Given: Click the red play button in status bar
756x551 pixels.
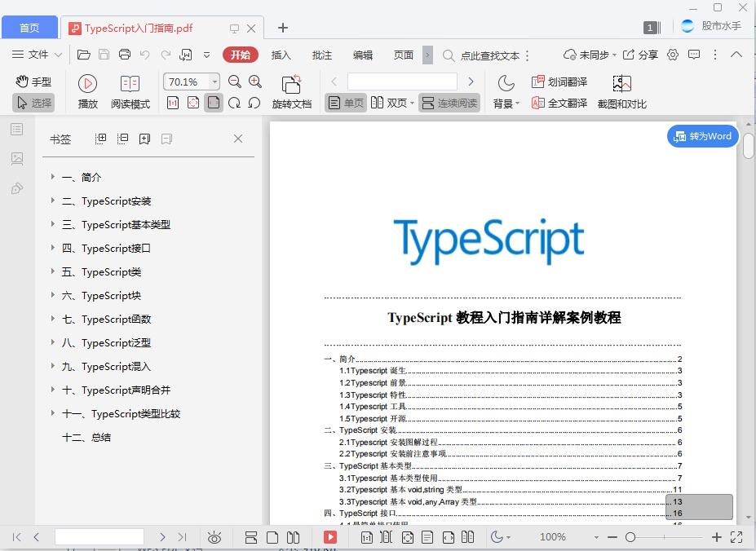Looking at the screenshot, I should (330, 537).
